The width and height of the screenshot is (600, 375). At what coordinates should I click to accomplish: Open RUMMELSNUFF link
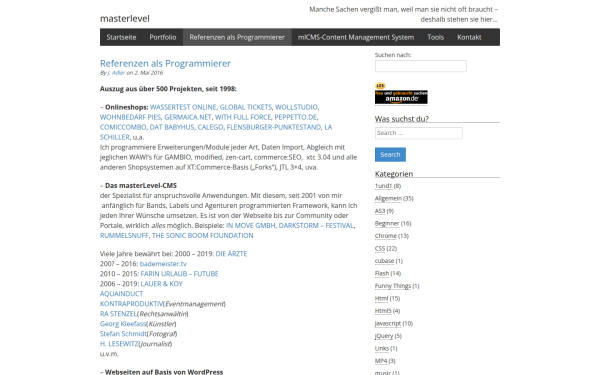pos(124,235)
